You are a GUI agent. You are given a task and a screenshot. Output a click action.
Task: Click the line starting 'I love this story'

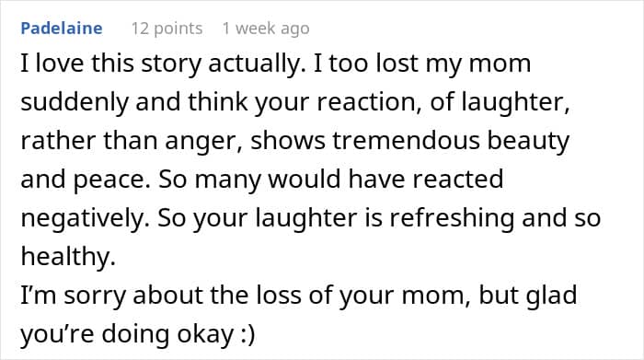(x=276, y=64)
